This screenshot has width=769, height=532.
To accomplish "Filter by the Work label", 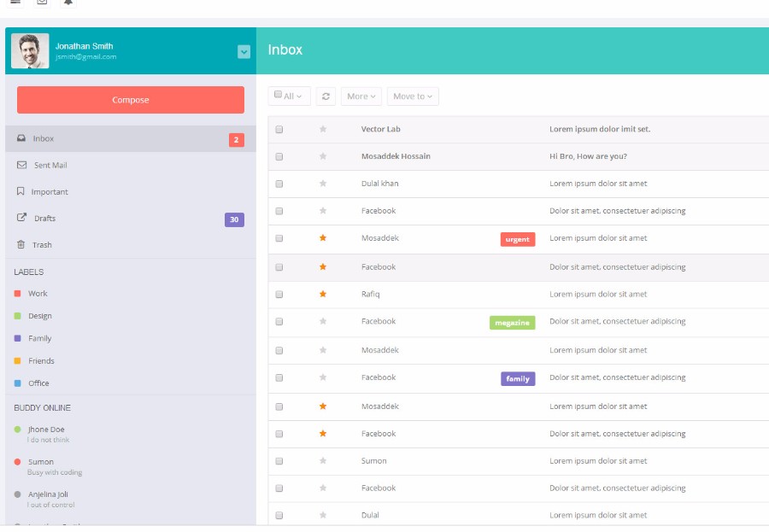I will [x=38, y=293].
